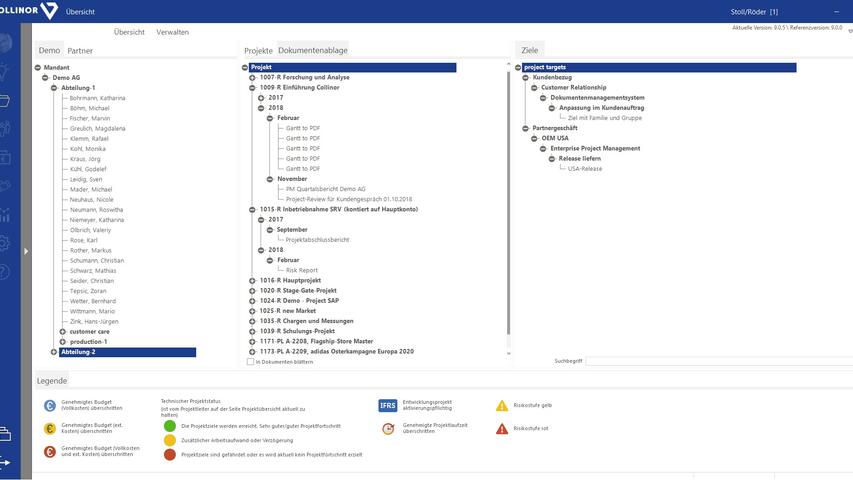Screen dimensions: 853x480
Task: Switch to the Projekte tab
Action: pyautogui.click(x=258, y=50)
